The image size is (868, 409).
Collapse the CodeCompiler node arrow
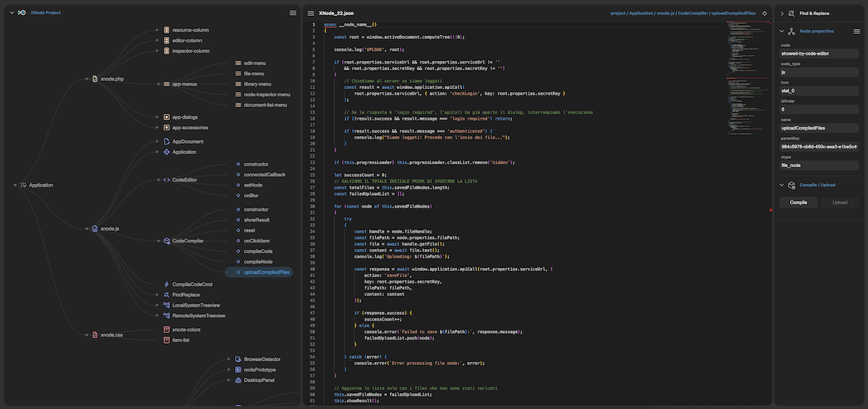[158, 241]
